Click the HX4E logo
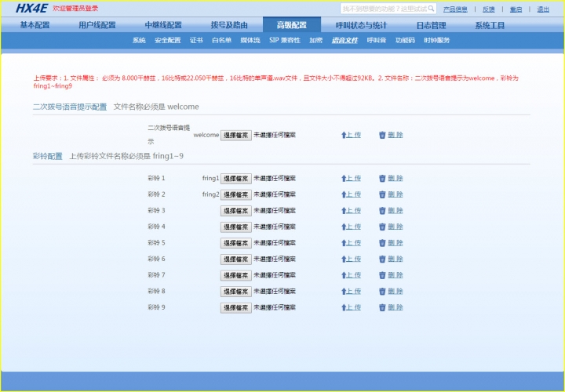This screenshot has height=392, width=565. tap(31, 9)
